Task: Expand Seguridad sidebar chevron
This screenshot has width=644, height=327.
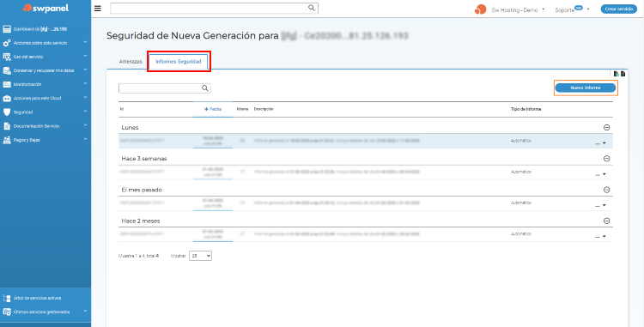Action: click(85, 112)
